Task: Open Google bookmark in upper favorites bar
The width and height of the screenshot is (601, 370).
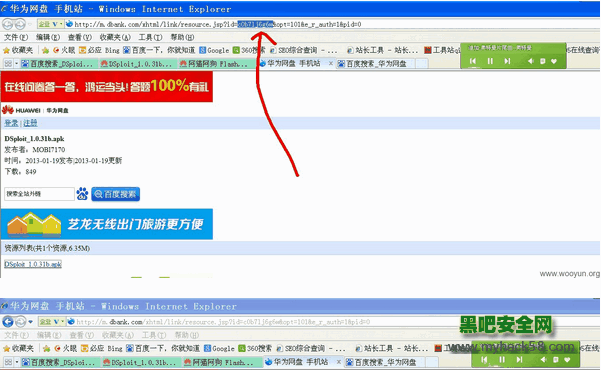Action: [x=214, y=50]
